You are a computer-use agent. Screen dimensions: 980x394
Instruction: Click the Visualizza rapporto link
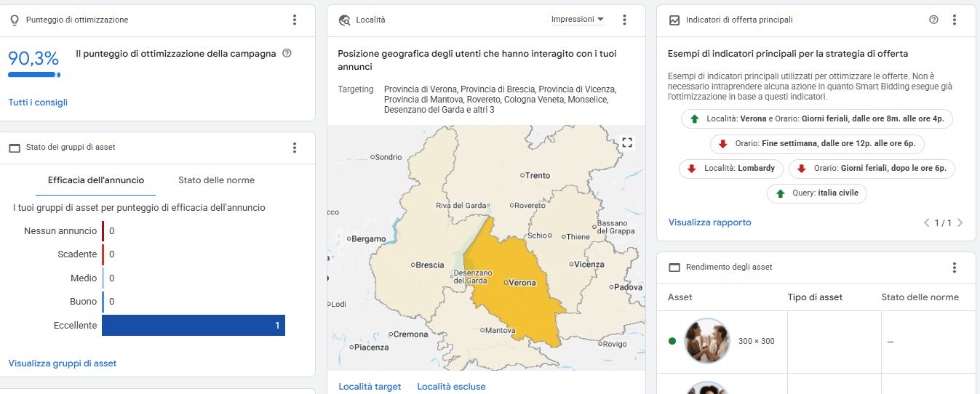(x=709, y=222)
